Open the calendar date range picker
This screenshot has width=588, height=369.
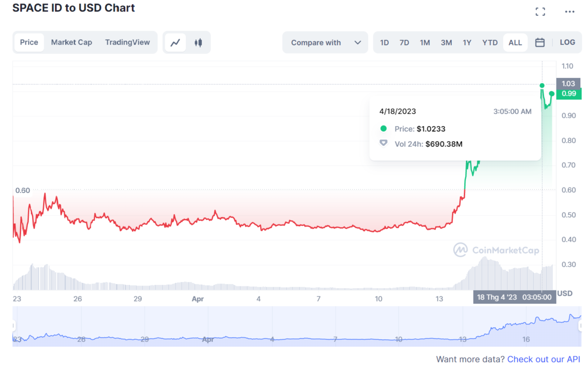(x=540, y=43)
